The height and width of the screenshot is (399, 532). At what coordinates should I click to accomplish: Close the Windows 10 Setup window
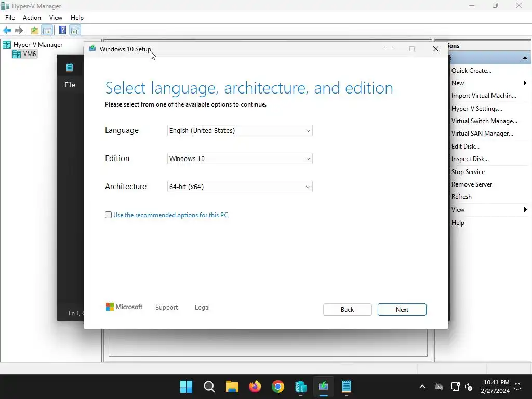(x=436, y=49)
